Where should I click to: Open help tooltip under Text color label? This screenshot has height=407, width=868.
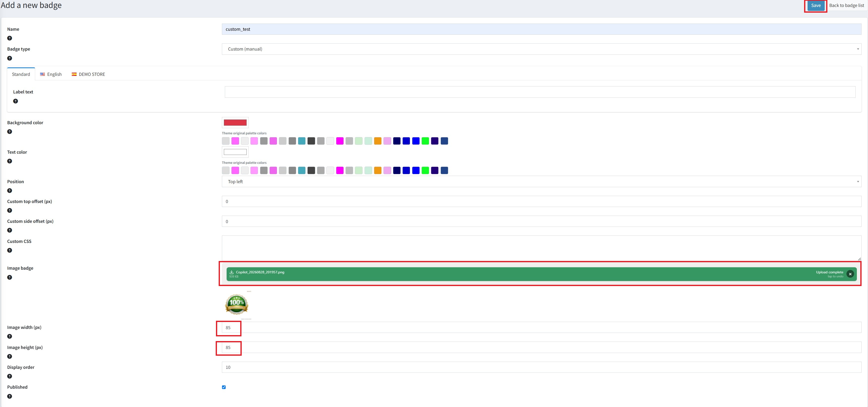(9, 161)
